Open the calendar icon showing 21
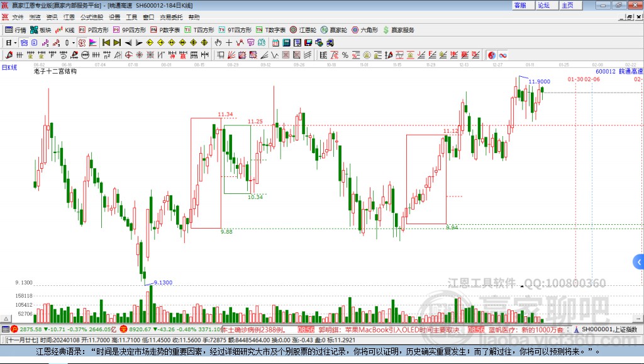This screenshot has width=644, height=364. pyautogui.click(x=275, y=43)
